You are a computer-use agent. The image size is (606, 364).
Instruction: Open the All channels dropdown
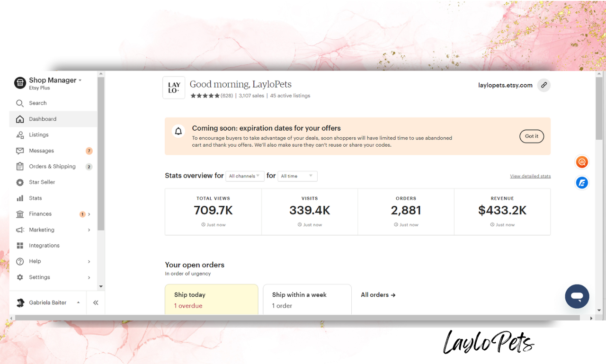[x=245, y=176]
